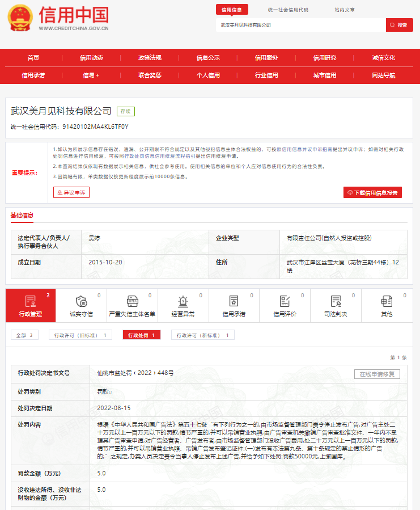Go to 首页 in navigation bar

33,57
